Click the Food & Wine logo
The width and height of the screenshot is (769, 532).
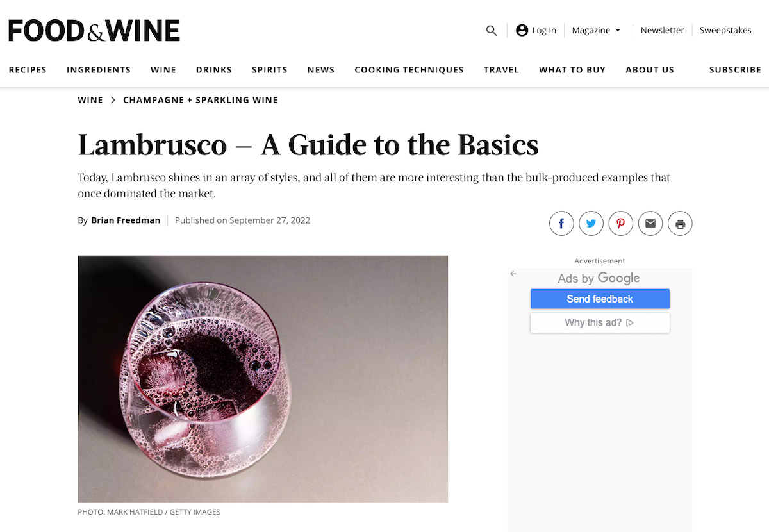pos(94,31)
